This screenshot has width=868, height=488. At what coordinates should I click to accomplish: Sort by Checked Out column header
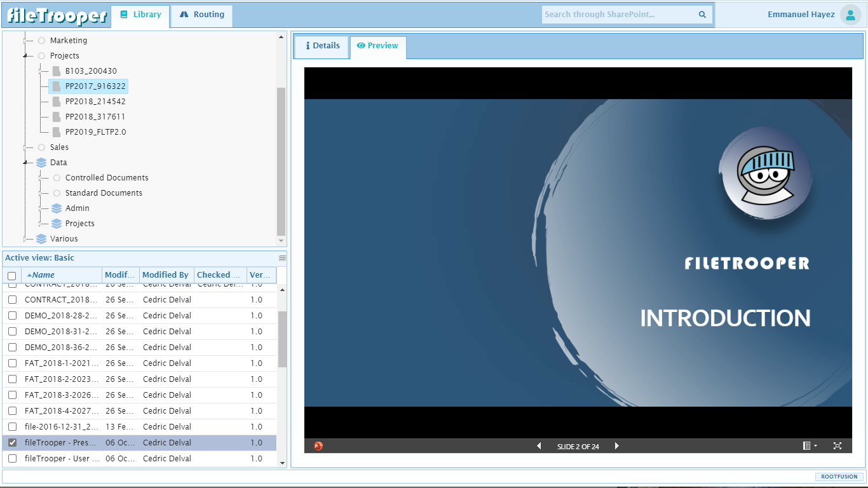(220, 275)
